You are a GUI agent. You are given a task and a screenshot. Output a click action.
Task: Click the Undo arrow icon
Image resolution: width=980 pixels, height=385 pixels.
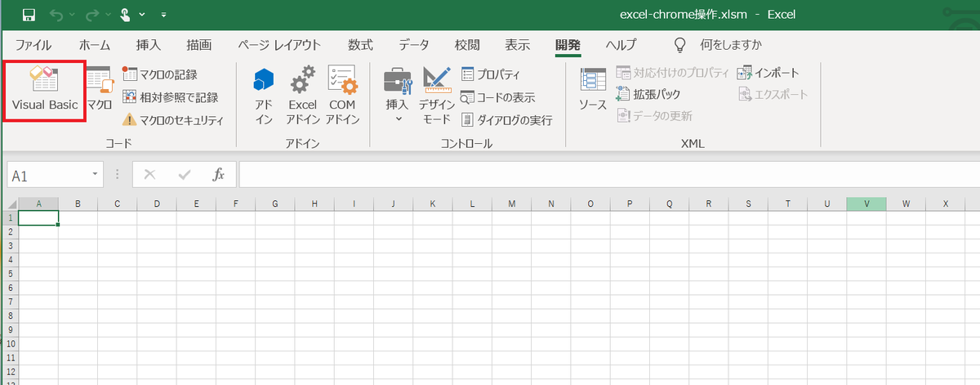click(56, 14)
